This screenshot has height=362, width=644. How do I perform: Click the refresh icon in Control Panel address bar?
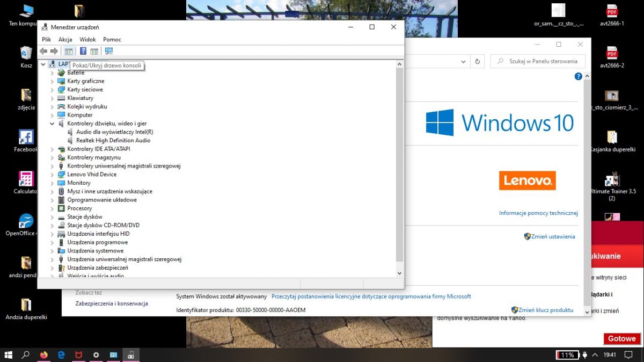click(477, 61)
